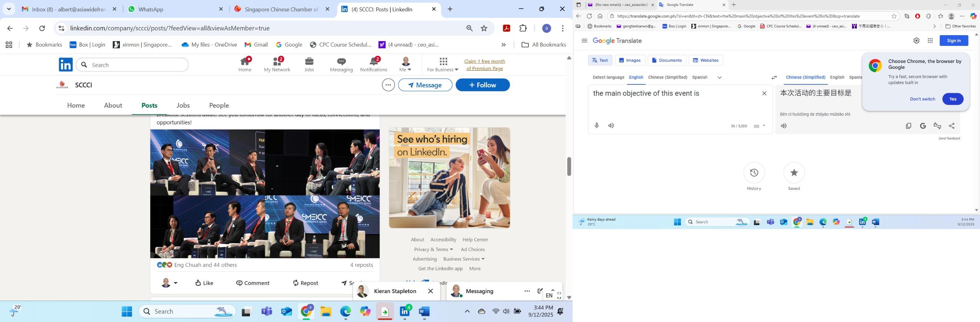Open Google Translate main menu hamburger icon
980x322 pixels.
(584, 41)
